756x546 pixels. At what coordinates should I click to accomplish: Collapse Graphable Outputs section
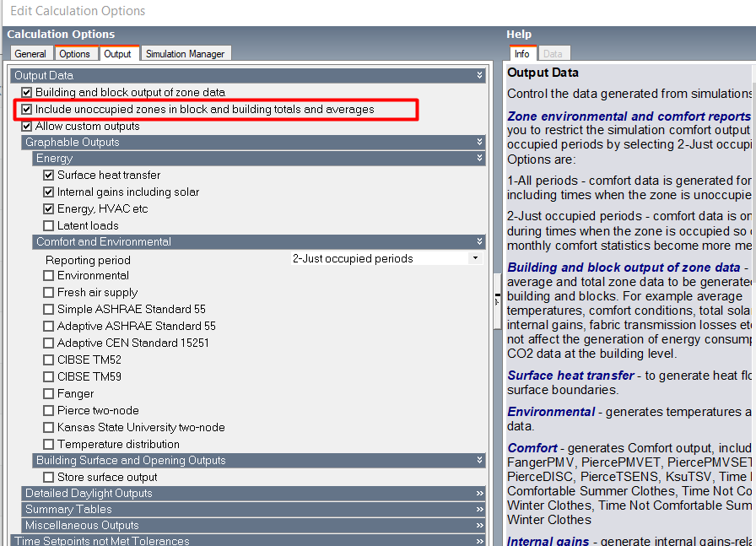479,142
